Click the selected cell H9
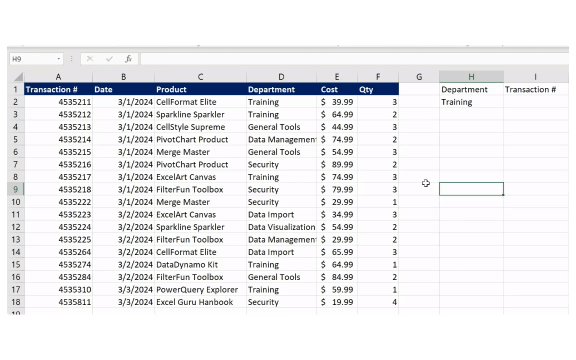The height and width of the screenshot is (360, 576). [x=471, y=189]
